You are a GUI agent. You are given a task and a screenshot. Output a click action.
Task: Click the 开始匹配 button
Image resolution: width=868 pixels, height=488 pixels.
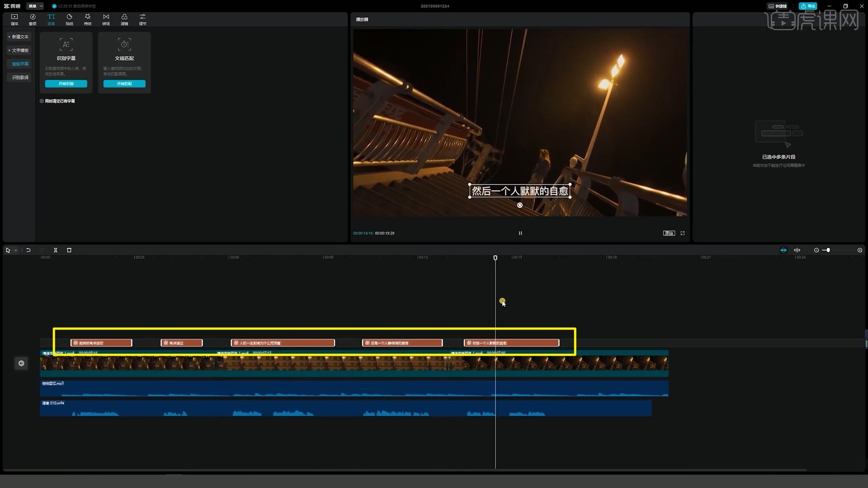point(124,84)
